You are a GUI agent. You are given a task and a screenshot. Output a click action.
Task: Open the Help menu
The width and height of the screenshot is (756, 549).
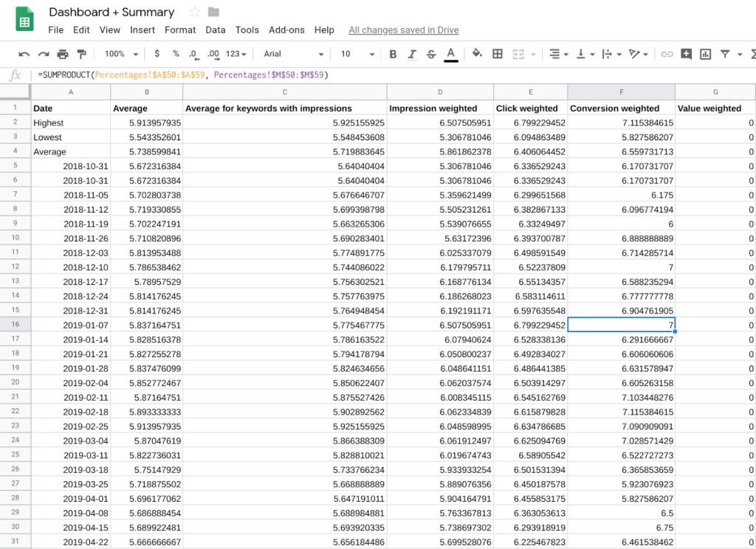pyautogui.click(x=324, y=30)
